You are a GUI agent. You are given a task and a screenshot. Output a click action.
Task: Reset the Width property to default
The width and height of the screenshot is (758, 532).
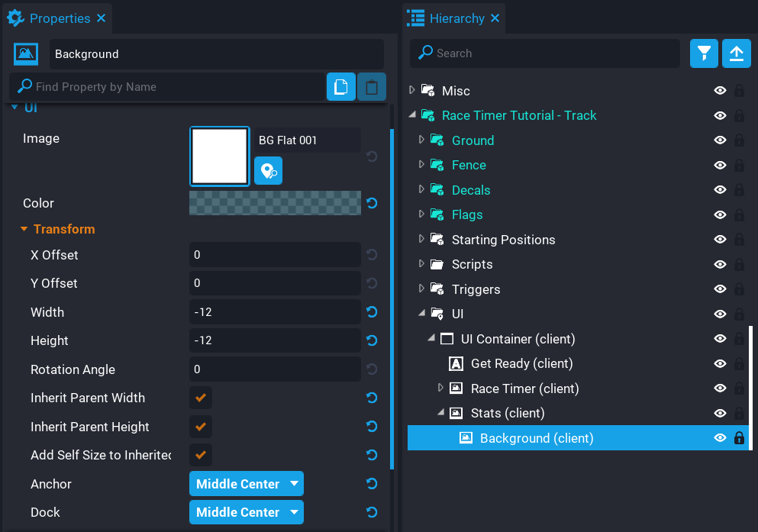(372, 312)
